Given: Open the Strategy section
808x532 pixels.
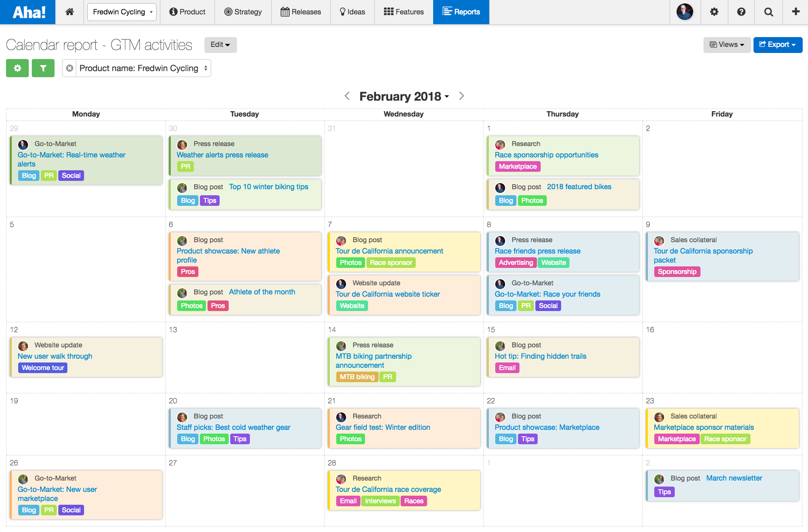Looking at the screenshot, I should point(243,12).
